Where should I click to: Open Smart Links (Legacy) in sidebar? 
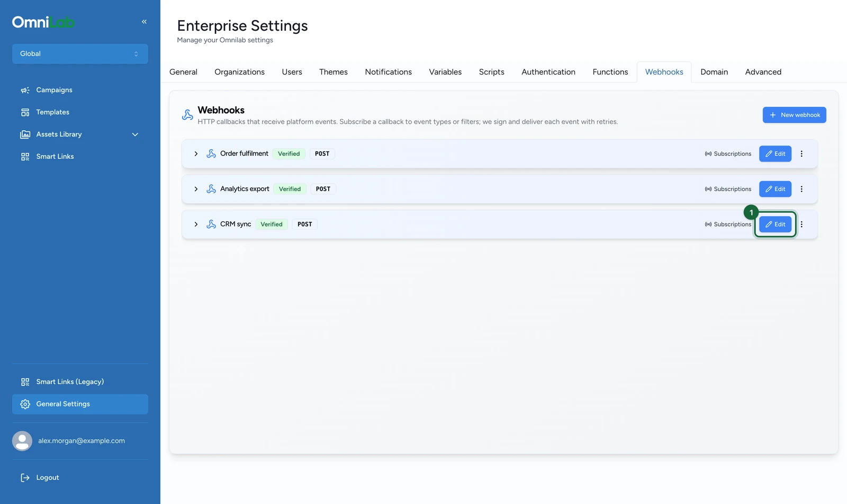pos(80,382)
